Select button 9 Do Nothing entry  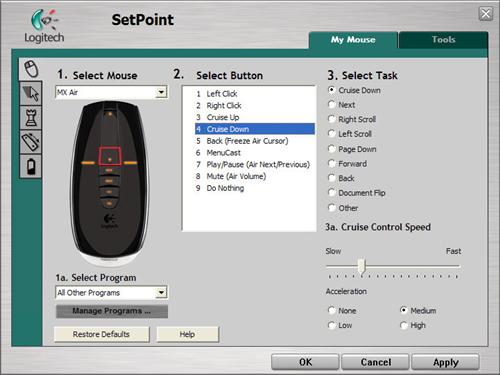[x=255, y=188]
